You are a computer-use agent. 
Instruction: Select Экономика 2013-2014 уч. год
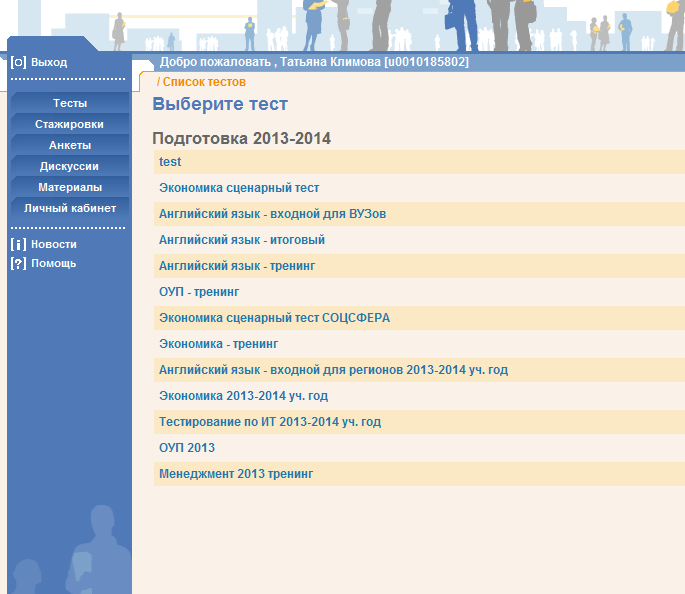243,396
